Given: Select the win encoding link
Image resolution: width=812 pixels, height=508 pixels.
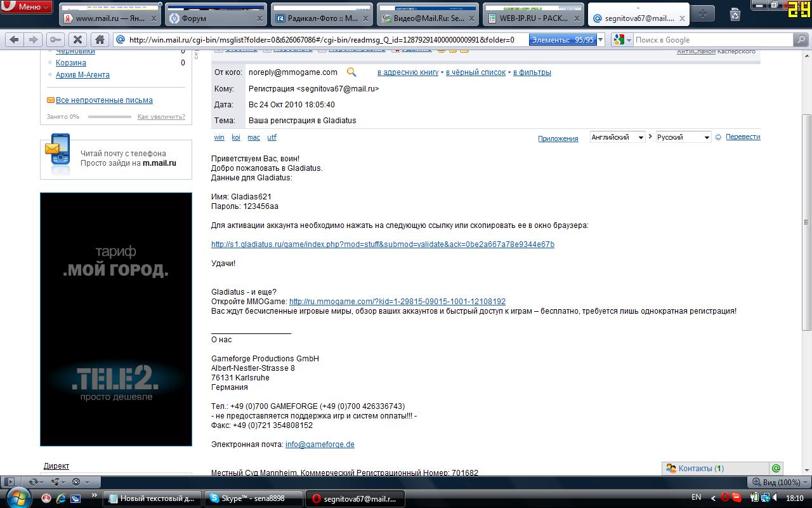Looking at the screenshot, I should pyautogui.click(x=219, y=137).
